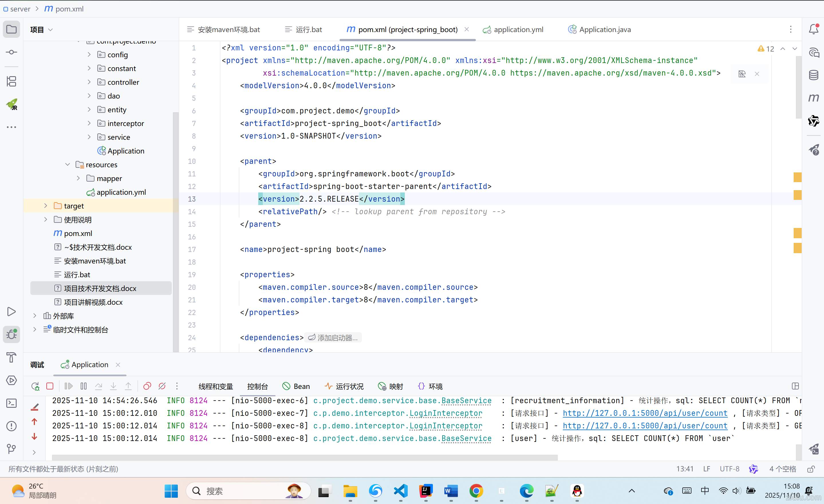
Task: Collapse the resources folder
Action: 68,165
